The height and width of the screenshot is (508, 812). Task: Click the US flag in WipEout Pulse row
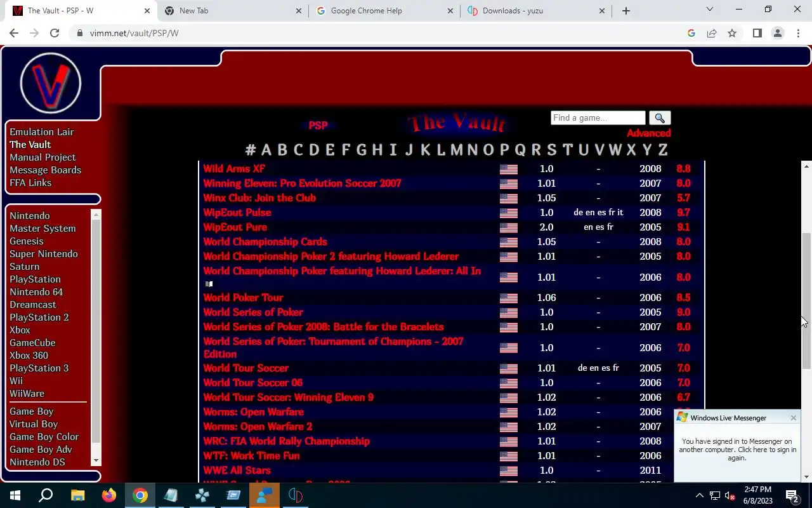point(509,213)
